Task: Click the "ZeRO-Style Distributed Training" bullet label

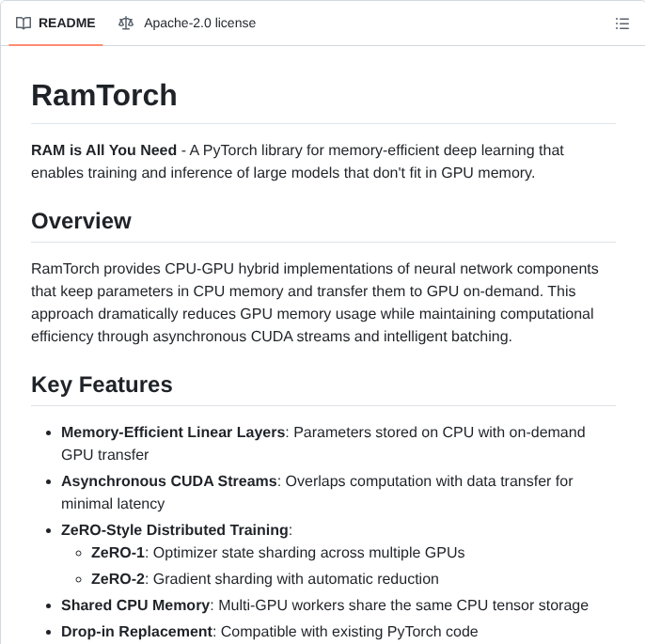Action: click(x=175, y=530)
